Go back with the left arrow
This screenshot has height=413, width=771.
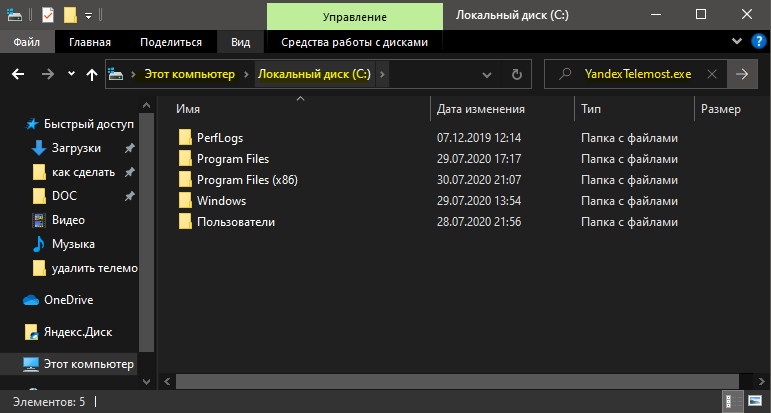pyautogui.click(x=18, y=74)
